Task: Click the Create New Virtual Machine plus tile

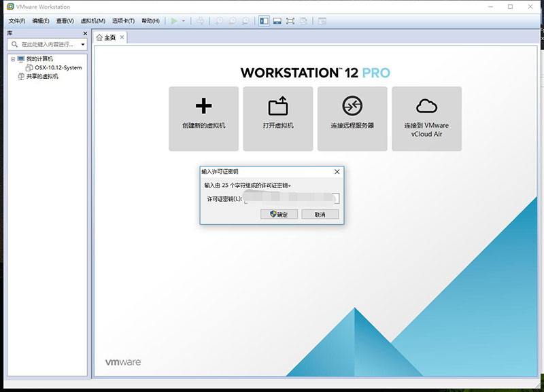Action: (x=203, y=118)
